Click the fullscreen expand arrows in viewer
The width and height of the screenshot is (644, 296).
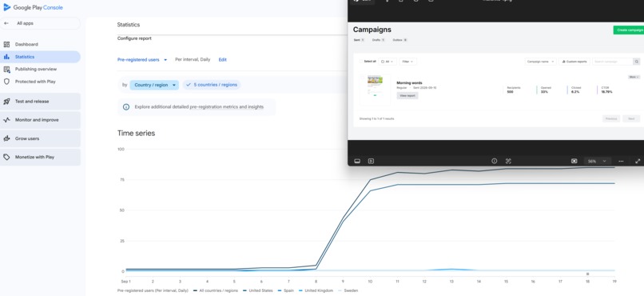click(638, 161)
